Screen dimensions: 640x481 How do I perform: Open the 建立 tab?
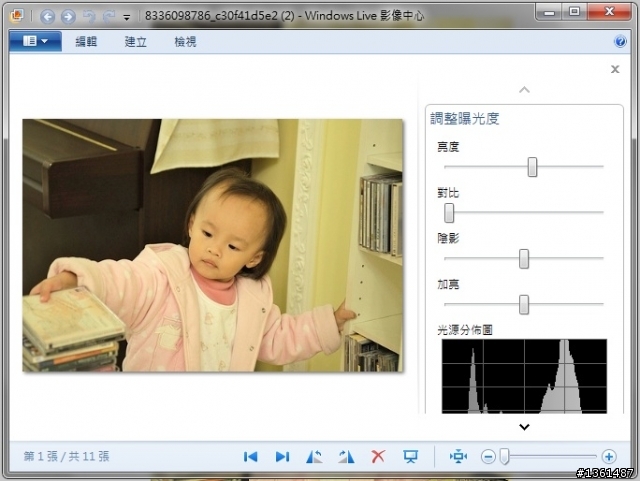click(136, 42)
